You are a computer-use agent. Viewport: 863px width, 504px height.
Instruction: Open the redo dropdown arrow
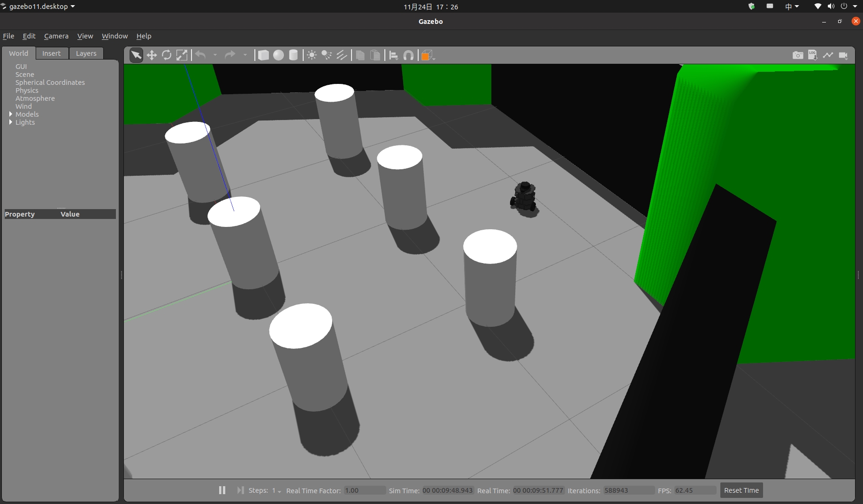coord(244,55)
